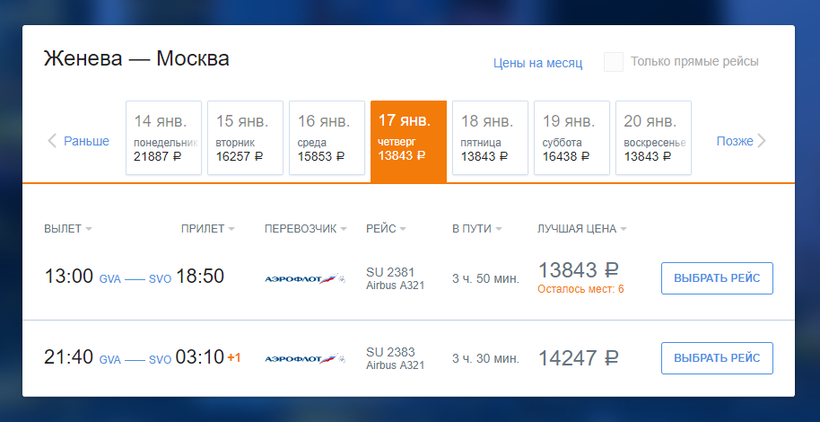Open the Цены на месяц link
The image size is (820, 422).
point(537,63)
